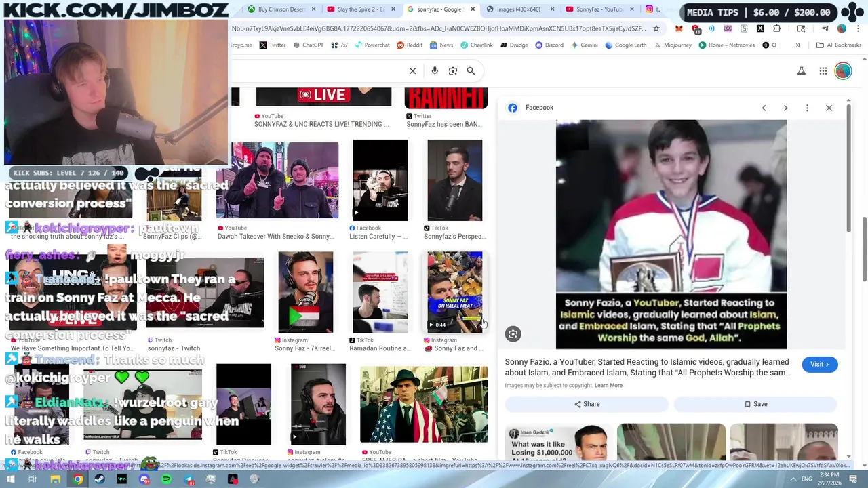Start voice search with microphone icon
868x488 pixels.
click(435, 70)
